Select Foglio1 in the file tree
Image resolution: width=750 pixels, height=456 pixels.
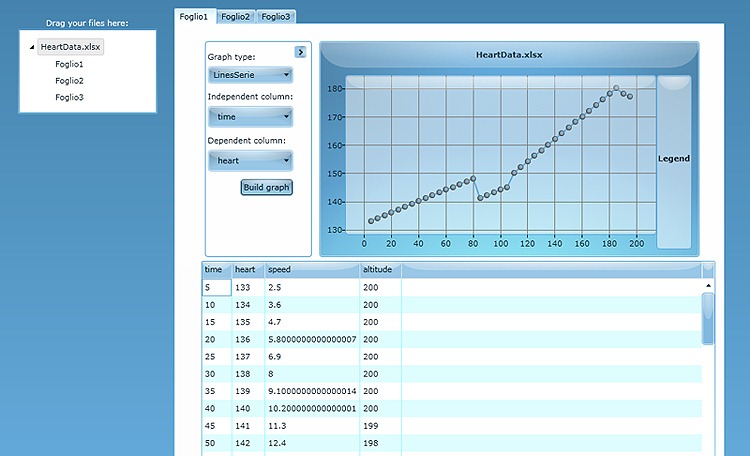[69, 64]
